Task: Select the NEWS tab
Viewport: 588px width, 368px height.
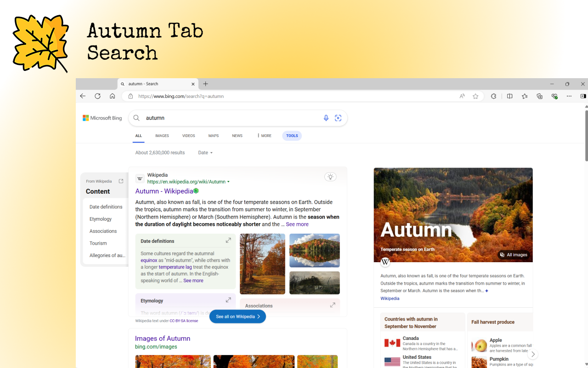Action: 237,135
